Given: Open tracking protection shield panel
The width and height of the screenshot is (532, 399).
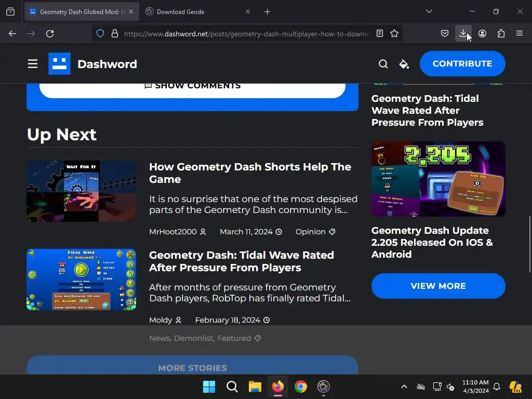Looking at the screenshot, I should (x=100, y=34).
